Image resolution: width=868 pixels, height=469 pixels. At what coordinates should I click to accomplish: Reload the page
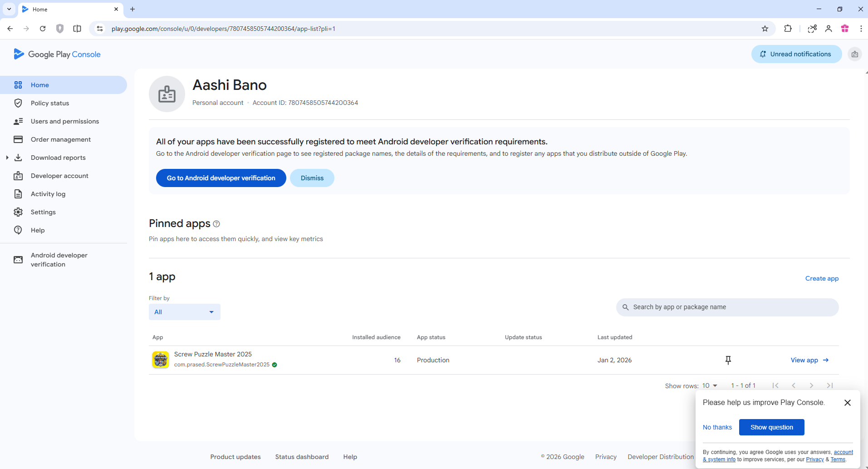pyautogui.click(x=43, y=29)
